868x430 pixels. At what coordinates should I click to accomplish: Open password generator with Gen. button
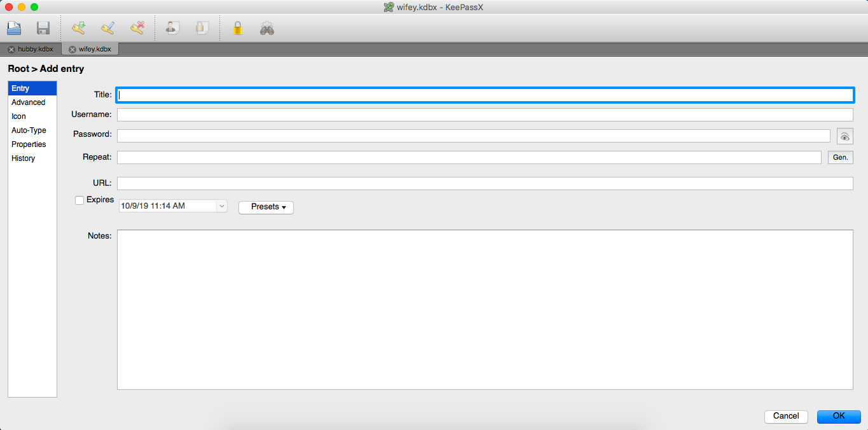click(x=840, y=157)
